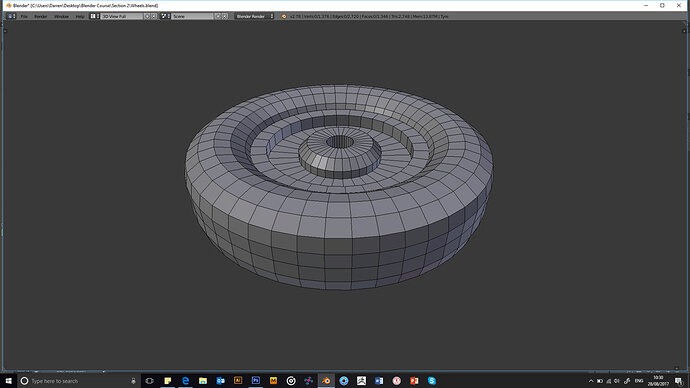
Task: Click the Blender logo in the info header
Action: 284,16
